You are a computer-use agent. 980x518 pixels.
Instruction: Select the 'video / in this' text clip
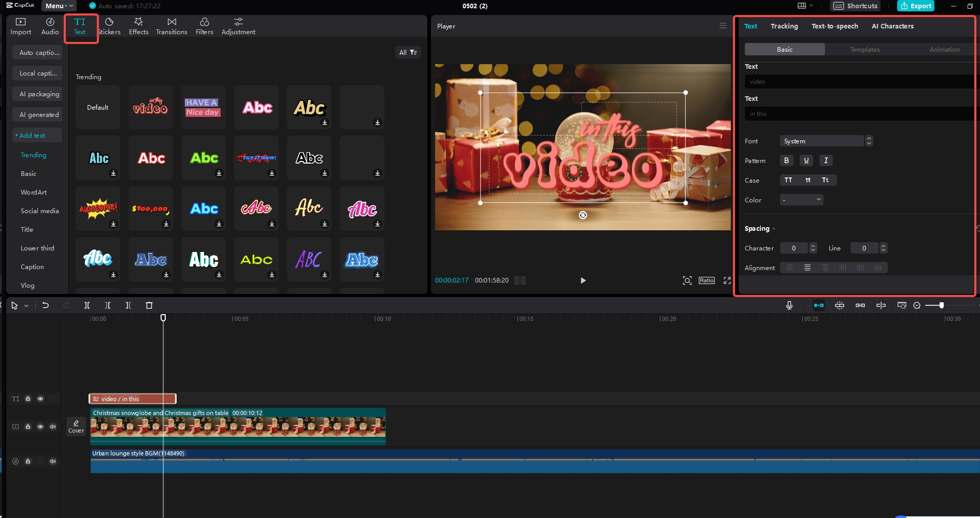click(133, 399)
